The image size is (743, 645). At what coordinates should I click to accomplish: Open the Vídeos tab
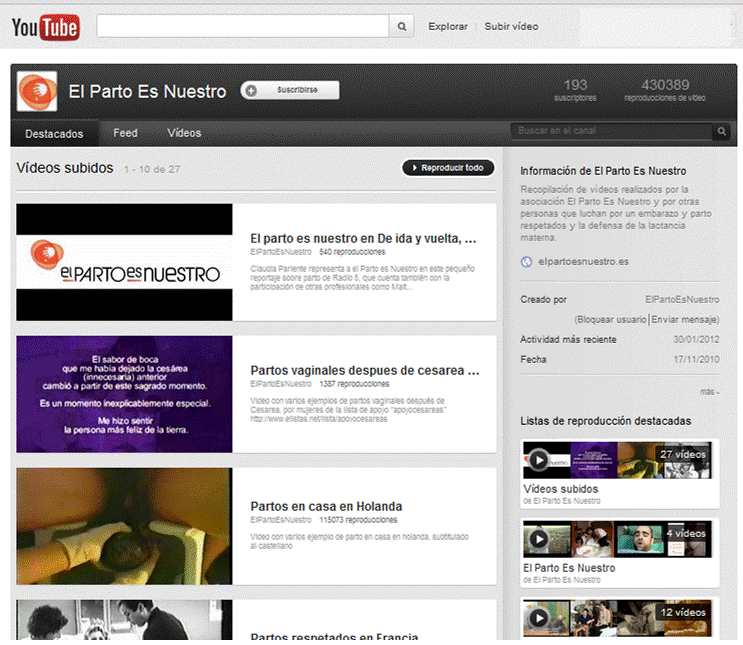click(x=184, y=133)
